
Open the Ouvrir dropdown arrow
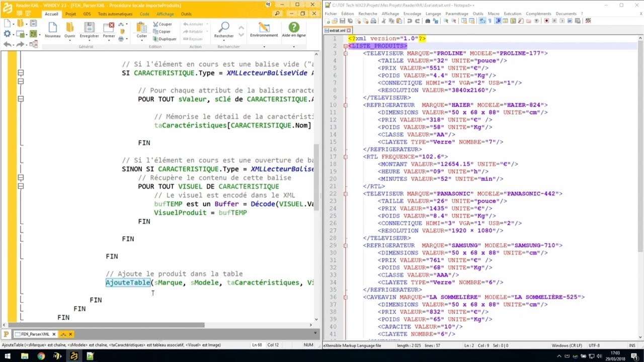click(70, 40)
